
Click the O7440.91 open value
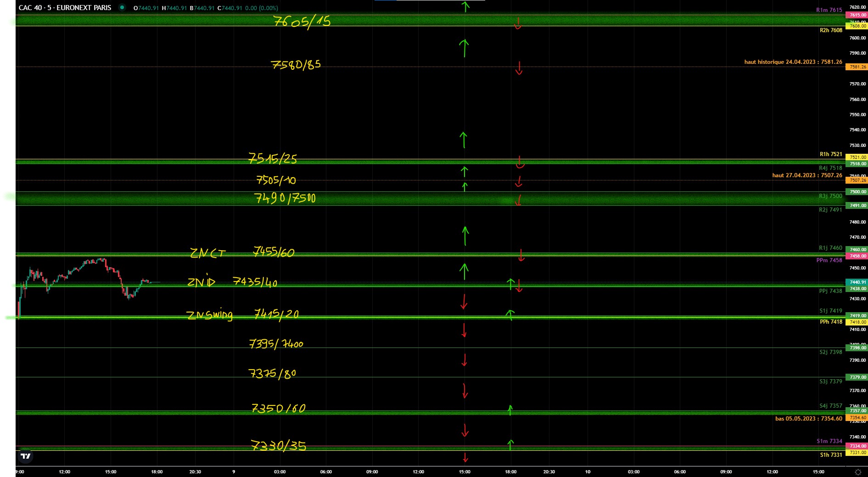(x=146, y=8)
